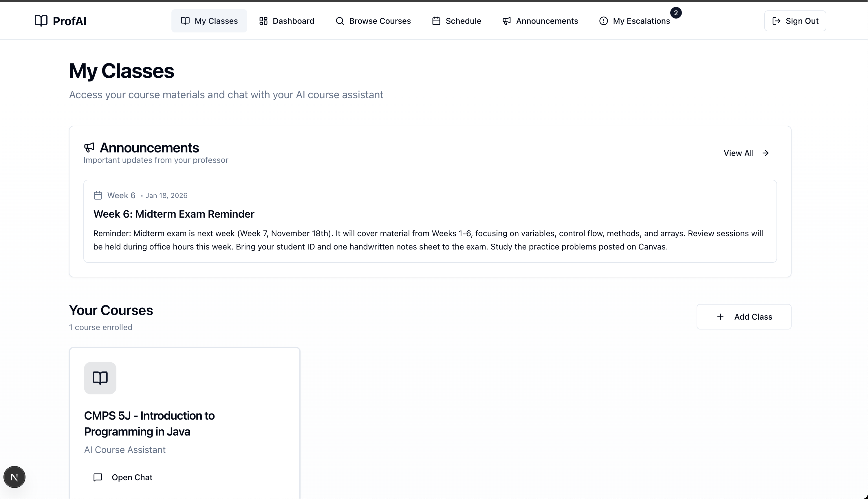
Task: Go to the Dashboard tab
Action: pos(287,21)
